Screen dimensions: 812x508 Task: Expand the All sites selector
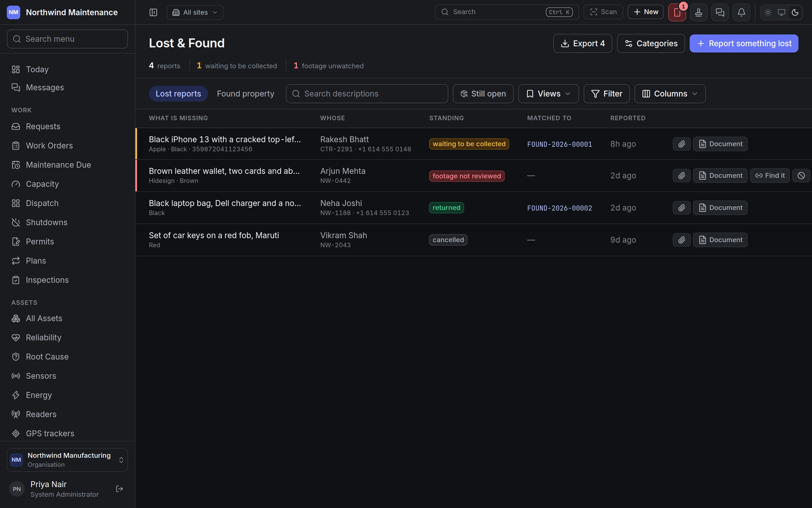point(195,12)
